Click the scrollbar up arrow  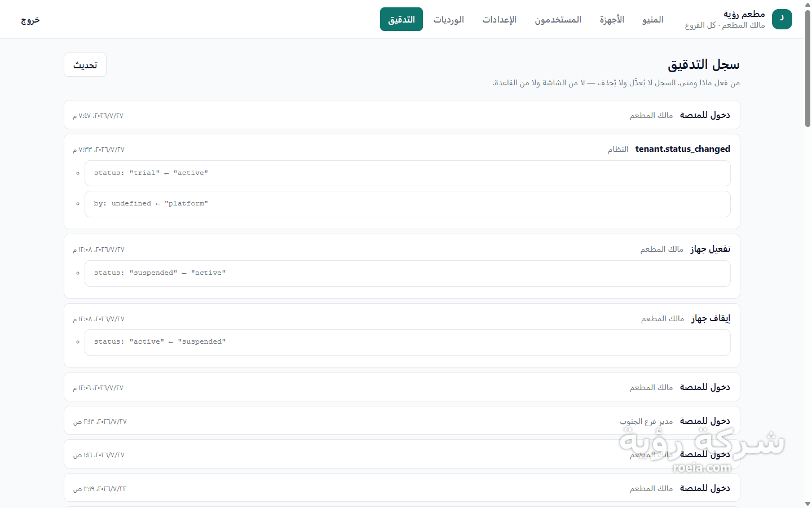pos(807,4)
